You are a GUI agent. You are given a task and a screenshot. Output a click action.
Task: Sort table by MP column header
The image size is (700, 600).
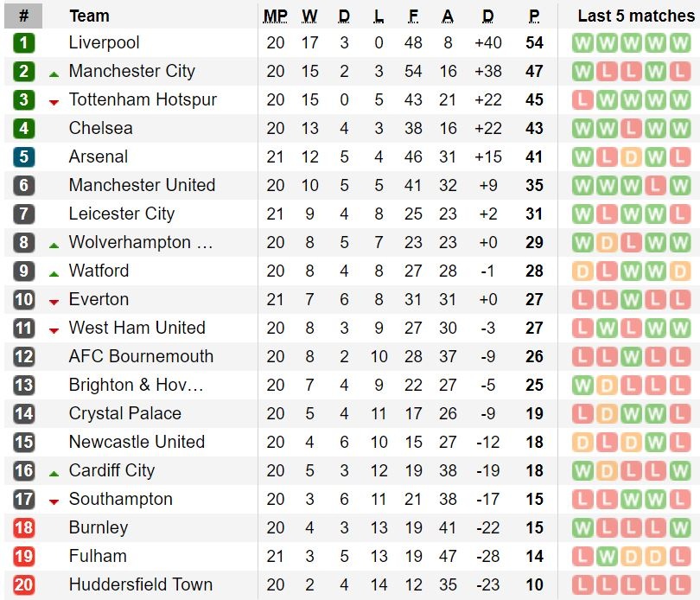point(276,16)
